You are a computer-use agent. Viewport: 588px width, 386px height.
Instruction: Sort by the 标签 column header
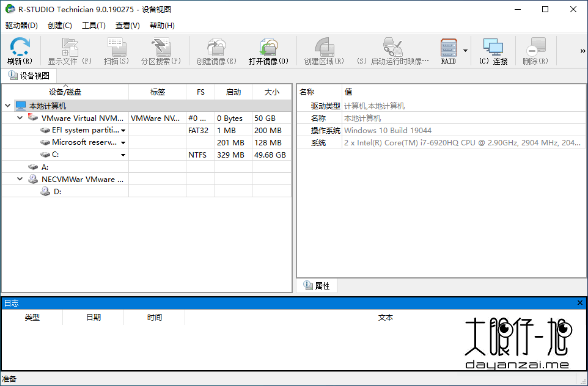[x=158, y=92]
